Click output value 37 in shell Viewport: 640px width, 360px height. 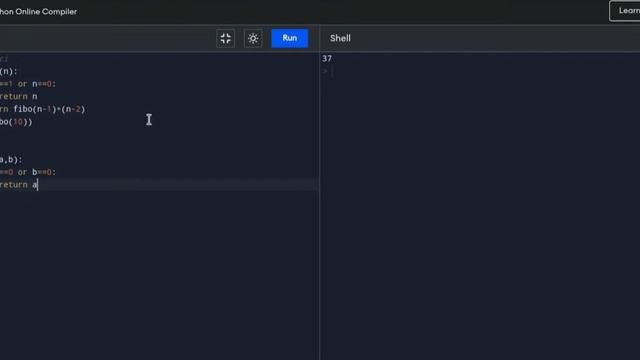[x=327, y=59]
